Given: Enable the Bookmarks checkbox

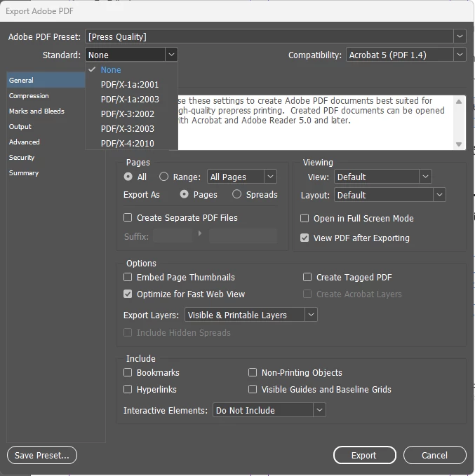Looking at the screenshot, I should (128, 372).
